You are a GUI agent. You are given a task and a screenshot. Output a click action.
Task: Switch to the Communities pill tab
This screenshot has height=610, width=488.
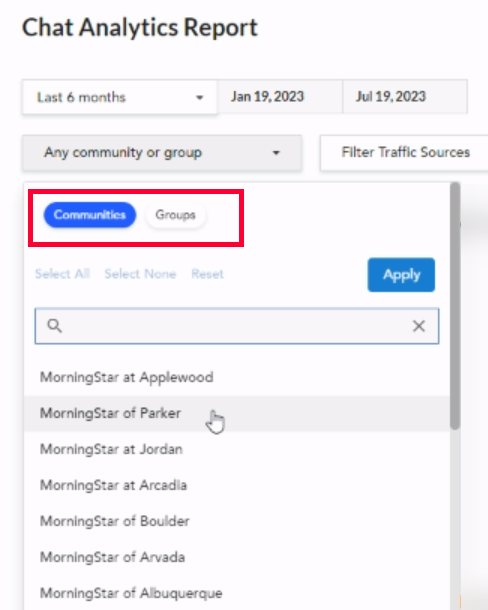90,215
